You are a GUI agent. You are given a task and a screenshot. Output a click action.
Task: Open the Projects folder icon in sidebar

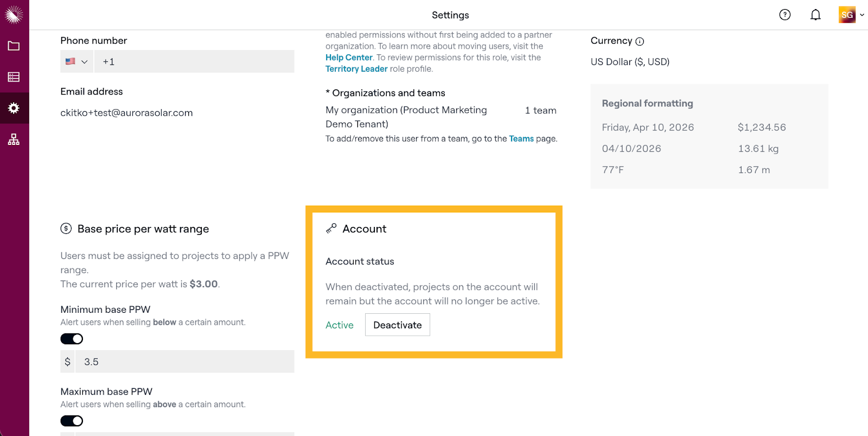click(14, 46)
